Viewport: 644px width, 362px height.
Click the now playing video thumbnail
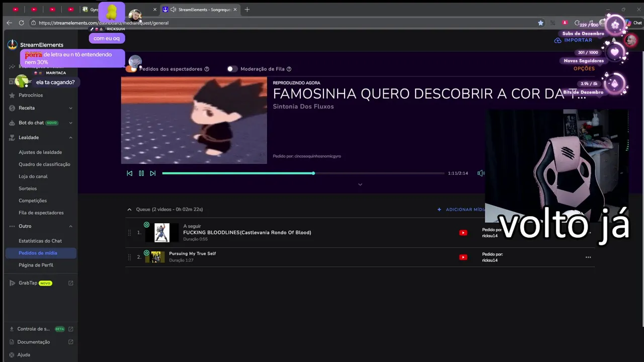194,120
